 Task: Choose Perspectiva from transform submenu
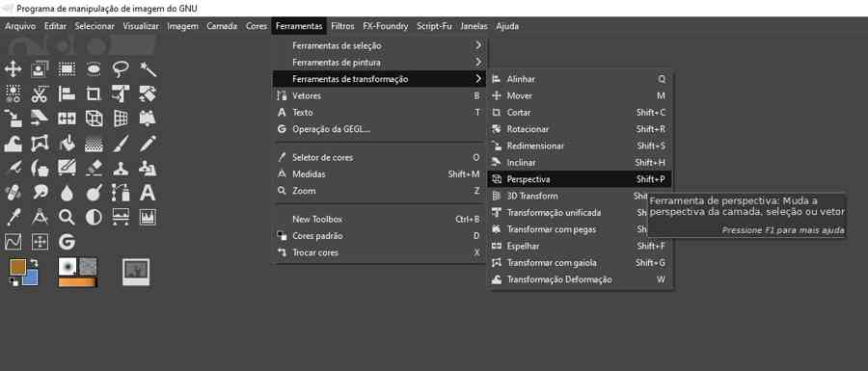579,179
